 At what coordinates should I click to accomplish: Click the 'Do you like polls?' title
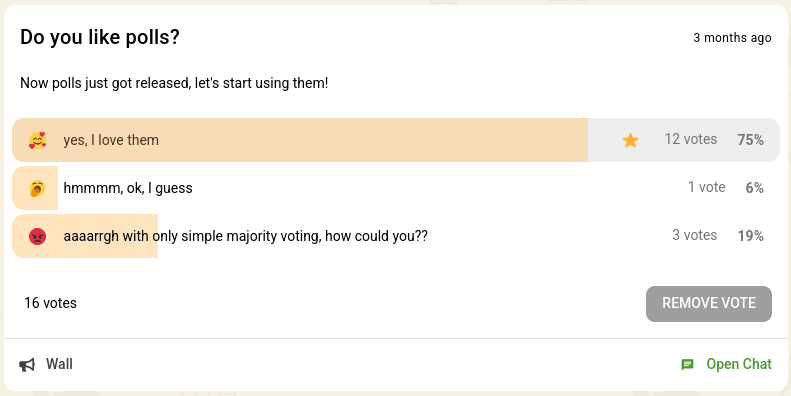coord(100,37)
